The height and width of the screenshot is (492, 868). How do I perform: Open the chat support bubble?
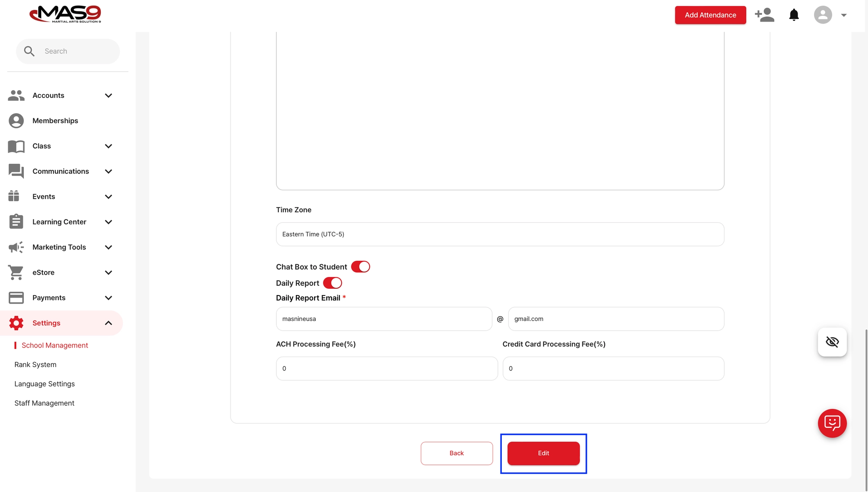click(x=832, y=423)
